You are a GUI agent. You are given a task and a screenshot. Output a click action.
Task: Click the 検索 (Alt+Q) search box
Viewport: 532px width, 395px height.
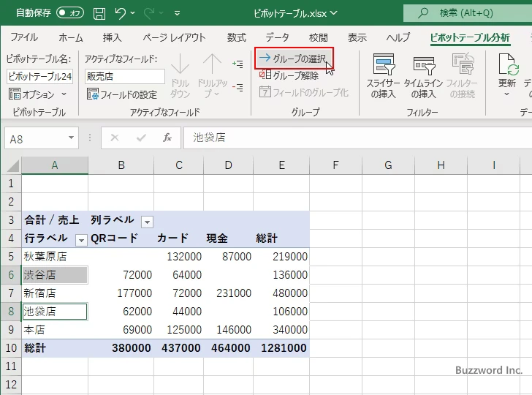[x=468, y=13]
